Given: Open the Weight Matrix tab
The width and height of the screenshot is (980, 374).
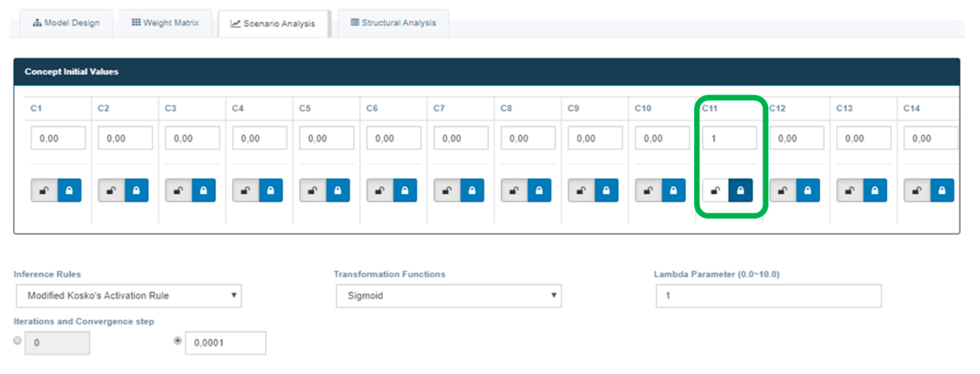Looking at the screenshot, I should pos(165,23).
